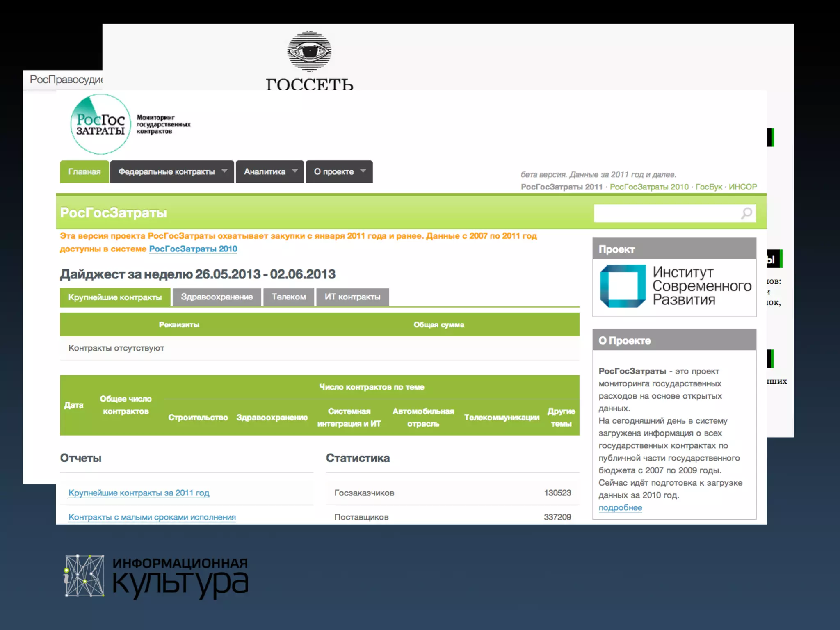Follow the подробнее link
840x630 pixels.
pos(620,508)
